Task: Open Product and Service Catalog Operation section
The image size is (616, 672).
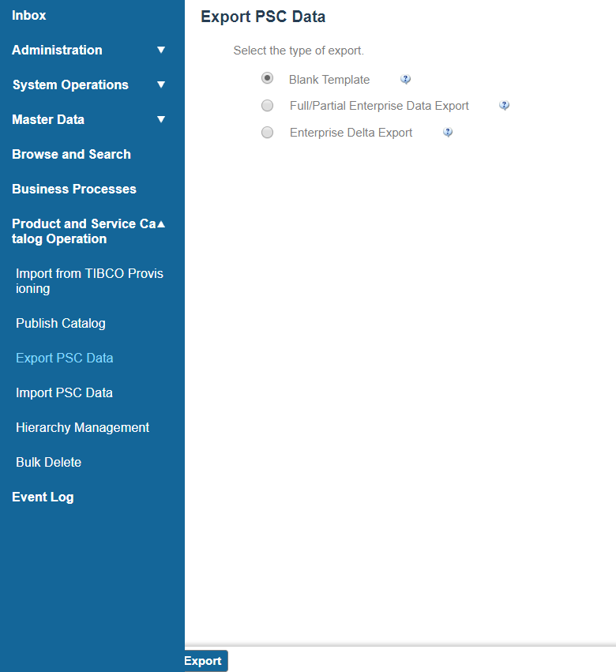Action: point(84,231)
